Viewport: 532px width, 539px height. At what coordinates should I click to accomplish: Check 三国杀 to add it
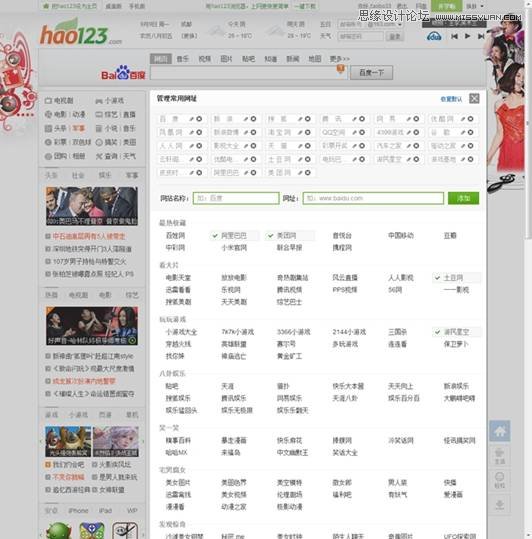[397, 332]
